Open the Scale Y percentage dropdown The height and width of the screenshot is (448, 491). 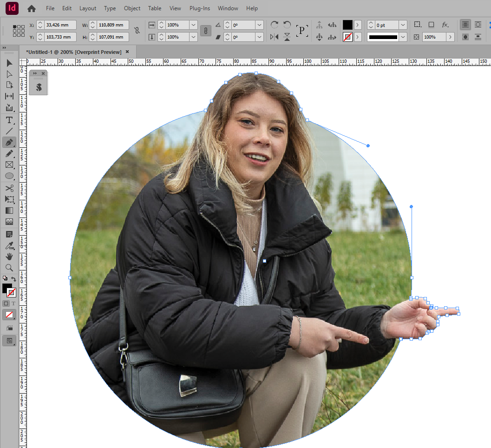[194, 37]
